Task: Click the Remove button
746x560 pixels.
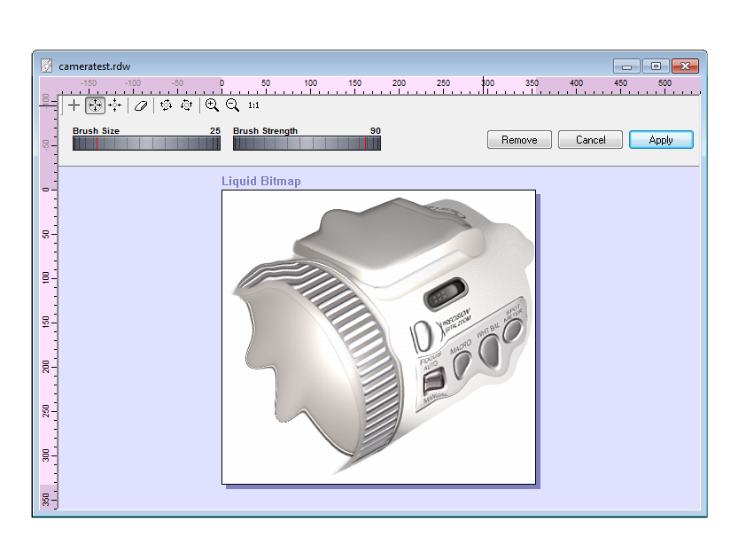Action: 519,140
